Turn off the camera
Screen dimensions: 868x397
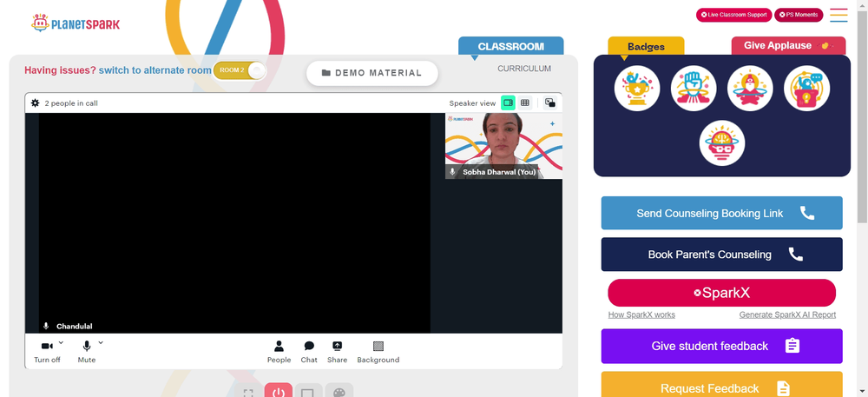point(47,352)
